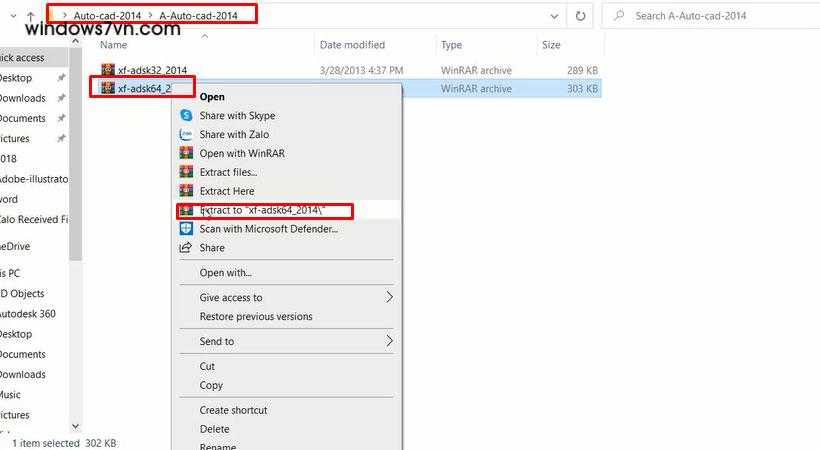Click the Share arrow icon in menu
The width and height of the screenshot is (820, 450).
186,248
